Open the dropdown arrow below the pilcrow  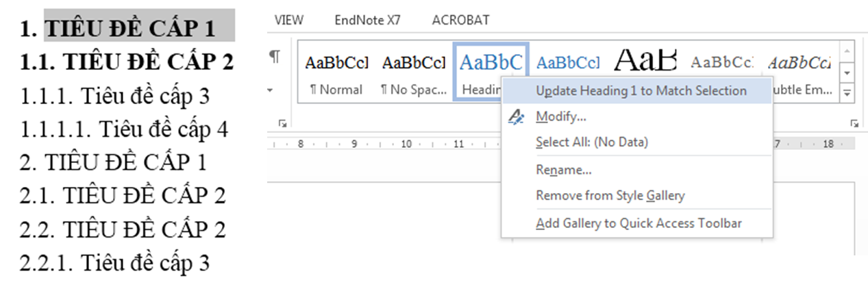pyautogui.click(x=270, y=90)
